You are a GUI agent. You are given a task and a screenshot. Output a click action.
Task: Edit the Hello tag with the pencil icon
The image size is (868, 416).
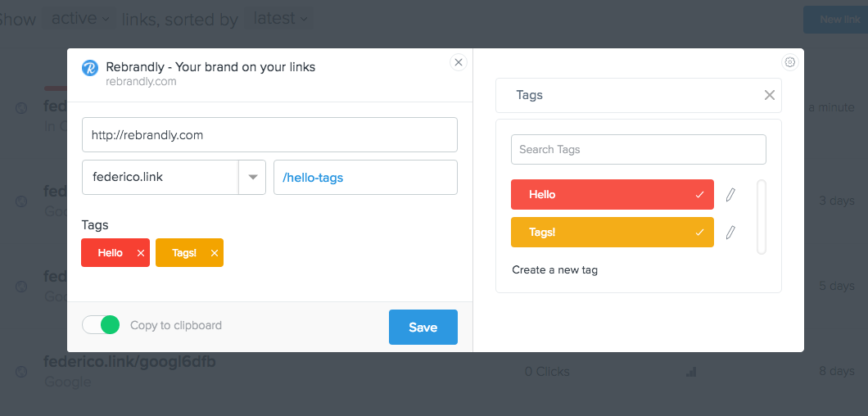pos(730,194)
